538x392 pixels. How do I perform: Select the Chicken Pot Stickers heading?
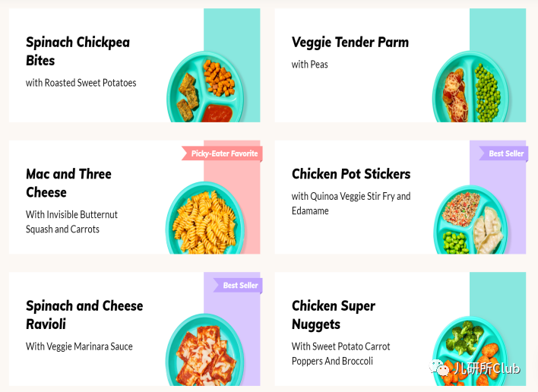tap(351, 174)
